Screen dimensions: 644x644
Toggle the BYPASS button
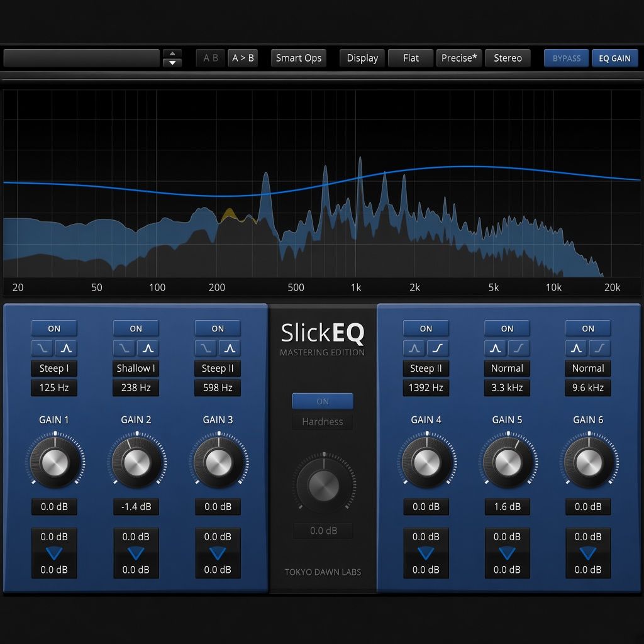pos(567,58)
